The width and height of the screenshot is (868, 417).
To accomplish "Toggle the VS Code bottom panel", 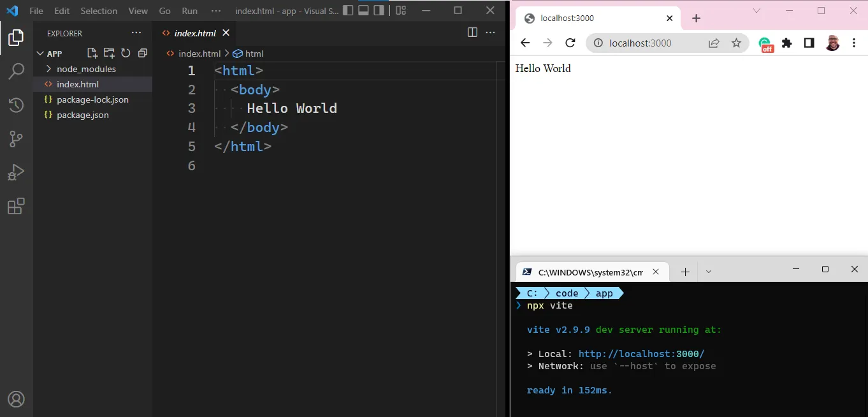I will pos(363,10).
